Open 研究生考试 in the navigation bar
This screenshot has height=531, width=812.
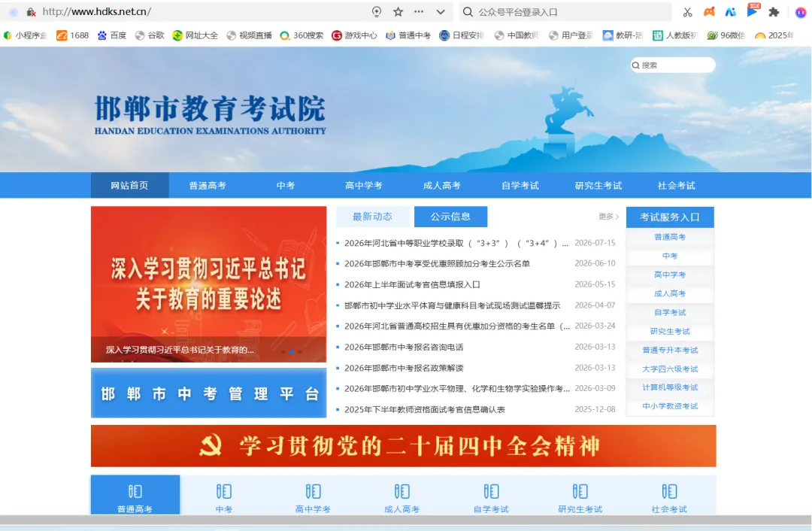pos(598,186)
